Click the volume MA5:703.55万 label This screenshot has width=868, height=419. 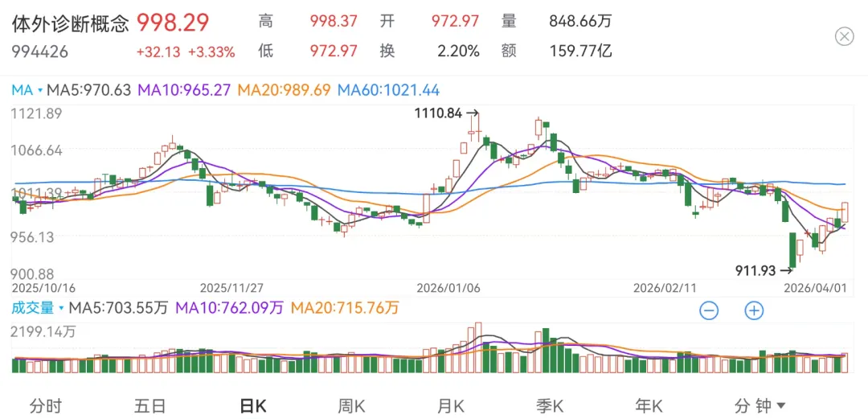click(118, 307)
